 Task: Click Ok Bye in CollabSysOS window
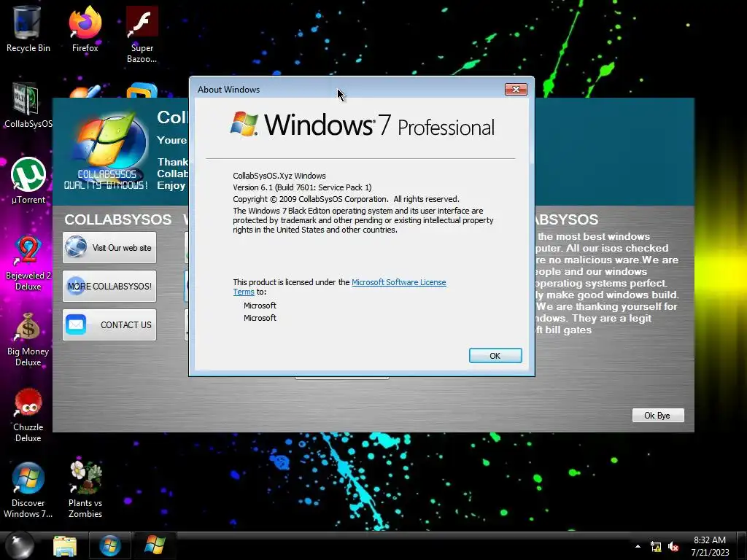658,415
